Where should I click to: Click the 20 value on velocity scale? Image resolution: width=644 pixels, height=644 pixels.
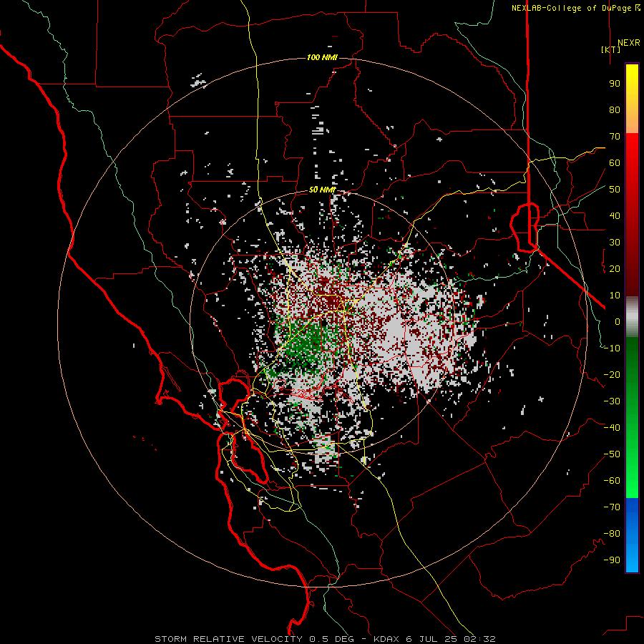(x=615, y=268)
